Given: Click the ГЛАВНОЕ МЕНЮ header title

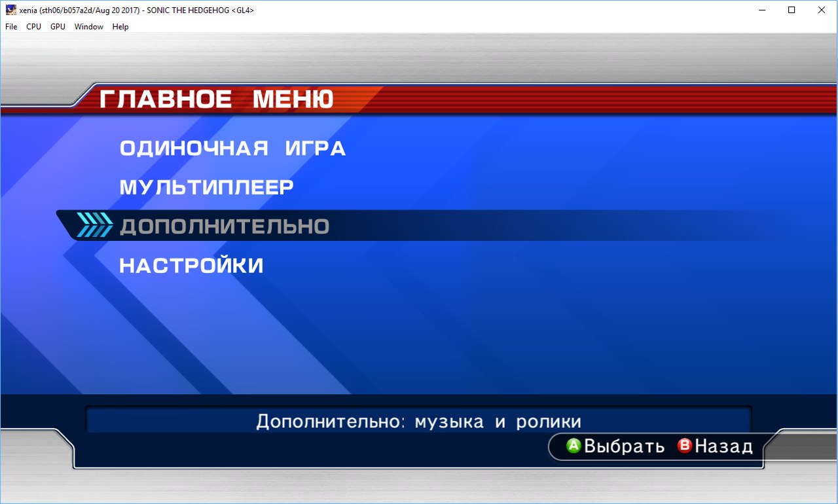Looking at the screenshot, I should pos(217,99).
